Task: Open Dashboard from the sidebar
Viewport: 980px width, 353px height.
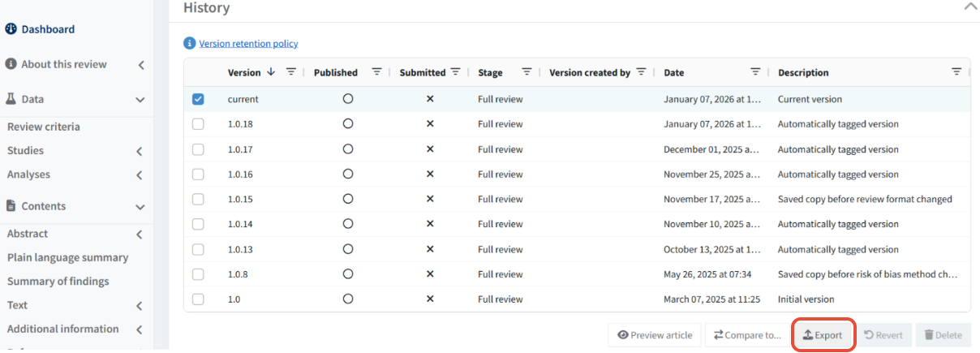Action: point(48,29)
